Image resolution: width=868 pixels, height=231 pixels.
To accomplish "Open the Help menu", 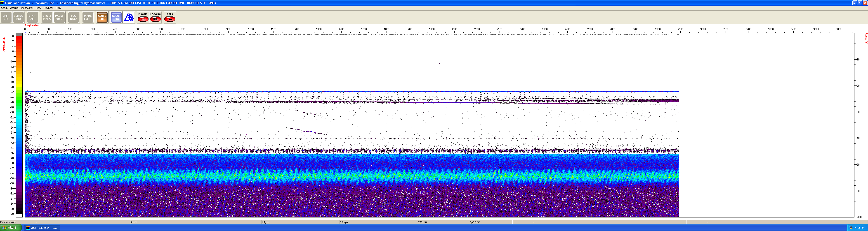I will [58, 8].
